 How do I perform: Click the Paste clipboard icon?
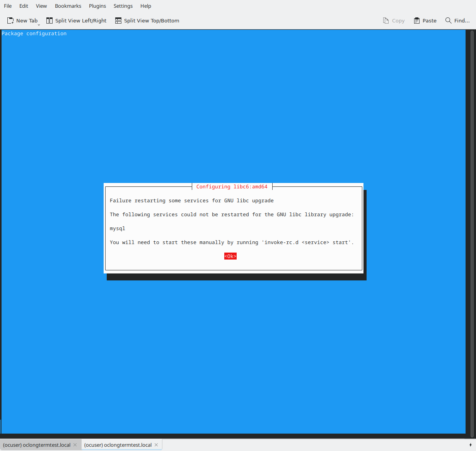(x=417, y=21)
